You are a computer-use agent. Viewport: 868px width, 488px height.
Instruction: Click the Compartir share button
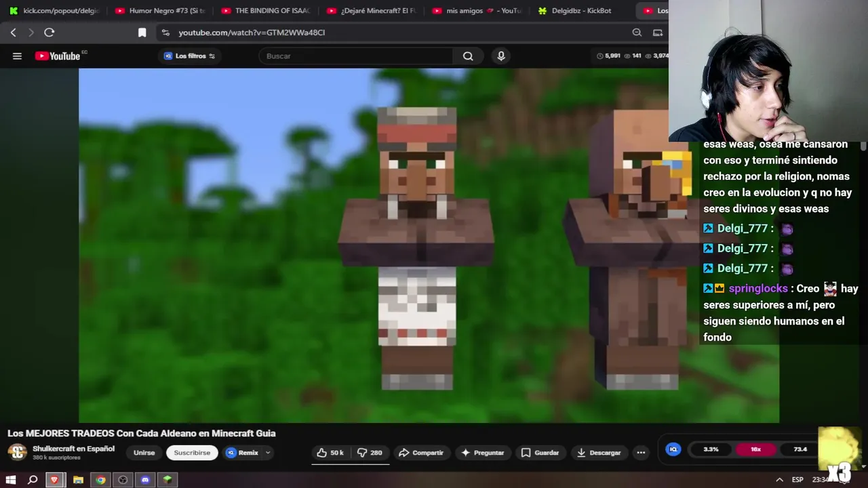(421, 453)
